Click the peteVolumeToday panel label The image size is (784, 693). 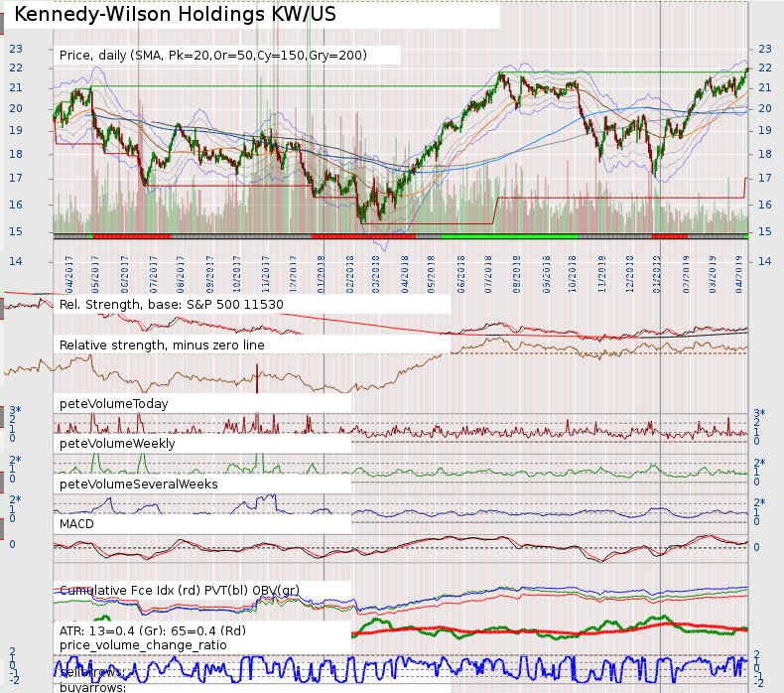click(x=113, y=404)
